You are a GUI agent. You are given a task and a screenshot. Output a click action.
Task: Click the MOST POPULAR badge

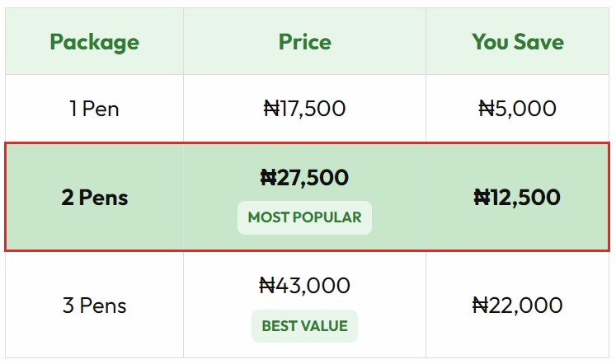click(304, 217)
